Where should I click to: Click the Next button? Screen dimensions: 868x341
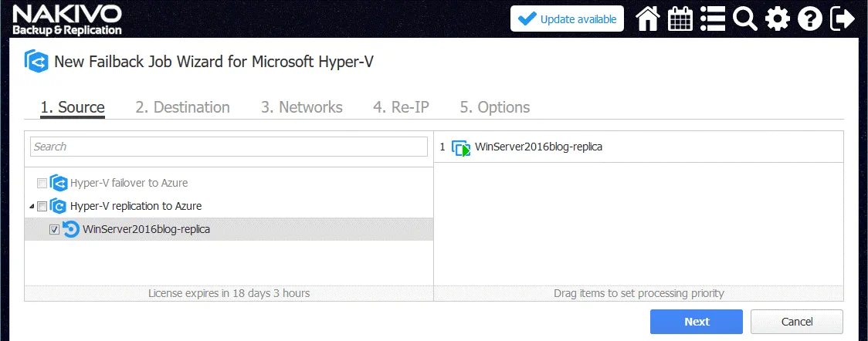696,322
